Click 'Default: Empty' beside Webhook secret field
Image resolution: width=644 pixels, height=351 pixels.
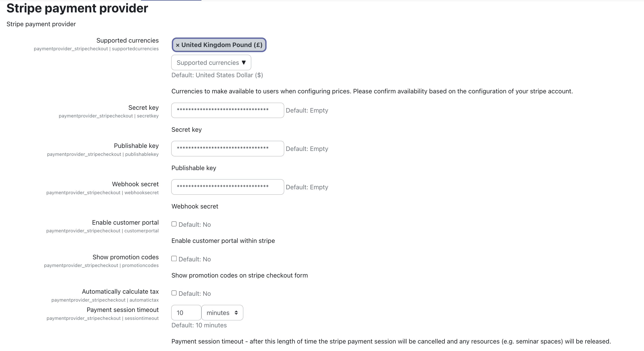[x=307, y=187]
